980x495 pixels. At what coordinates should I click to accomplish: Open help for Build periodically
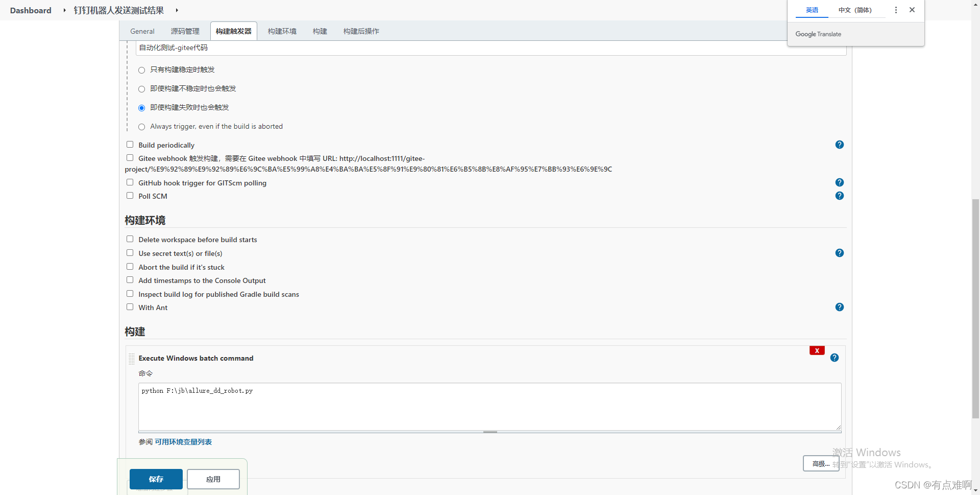(839, 145)
